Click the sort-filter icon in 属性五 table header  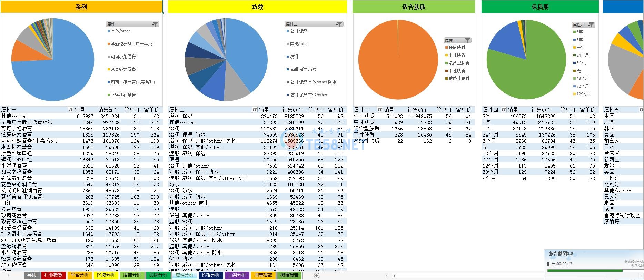tap(641, 110)
